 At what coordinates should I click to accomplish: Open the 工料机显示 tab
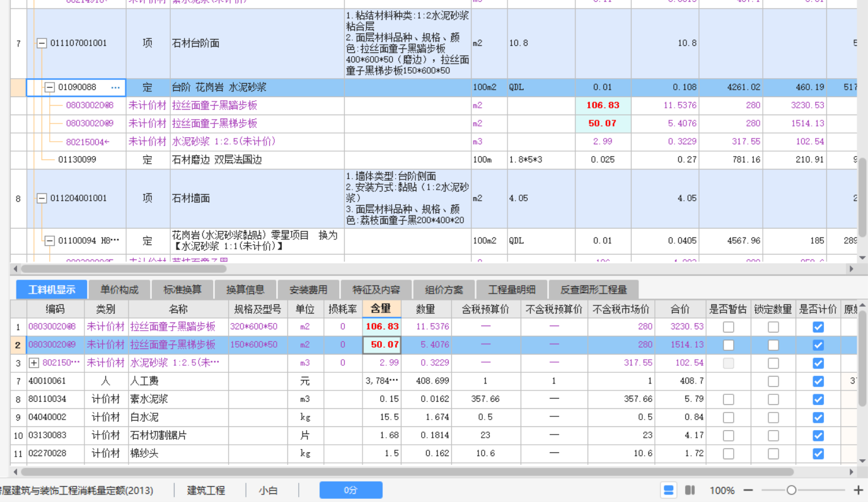tap(52, 290)
